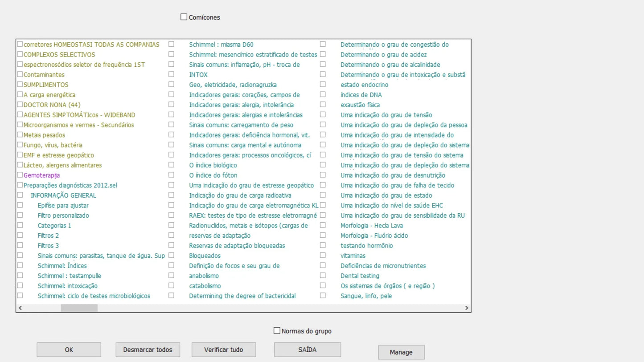This screenshot has height=362, width=644.
Task: Tick the Dental testing checkbox
Action: click(x=323, y=275)
